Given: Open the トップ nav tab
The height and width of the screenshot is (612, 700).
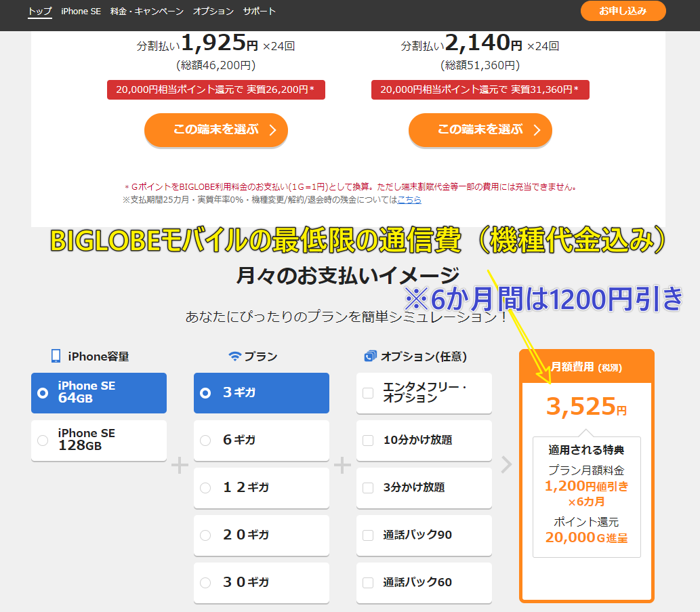Looking at the screenshot, I should [x=40, y=11].
